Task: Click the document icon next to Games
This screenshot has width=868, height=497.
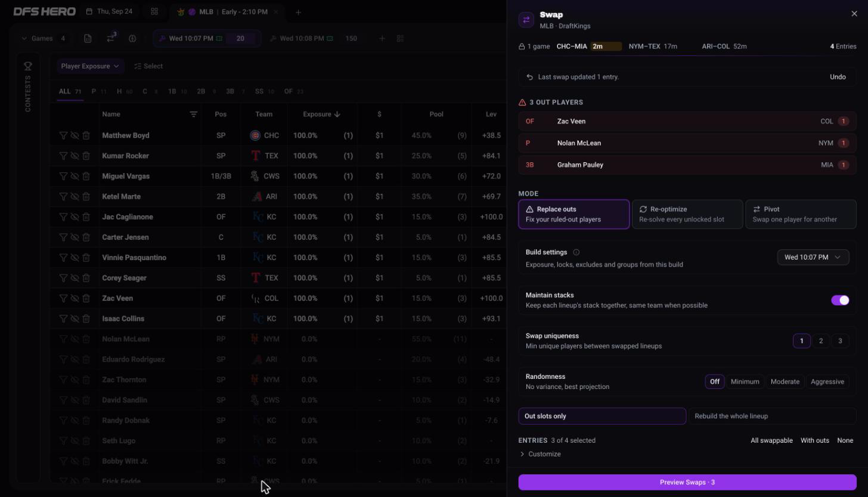Action: coord(88,38)
